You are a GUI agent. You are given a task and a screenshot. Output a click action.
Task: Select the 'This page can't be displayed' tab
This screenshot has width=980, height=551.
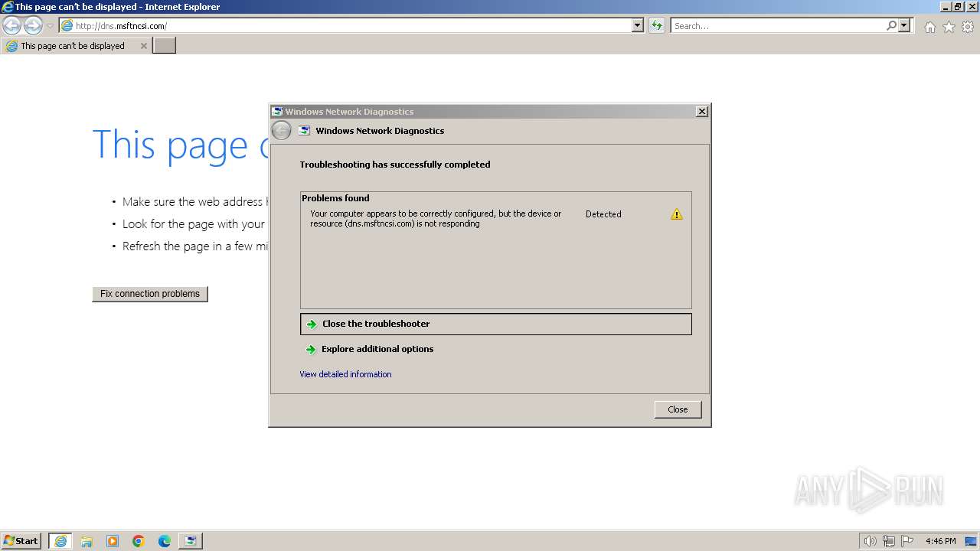point(76,46)
